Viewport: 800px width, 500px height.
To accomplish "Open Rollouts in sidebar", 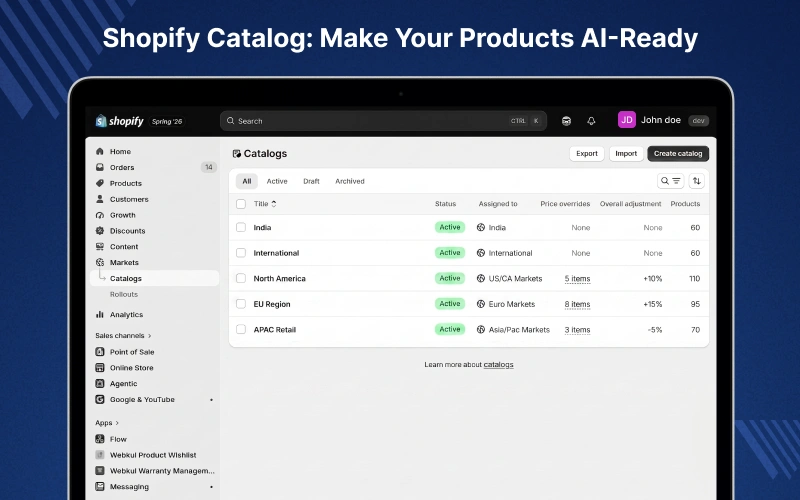I will [x=124, y=294].
